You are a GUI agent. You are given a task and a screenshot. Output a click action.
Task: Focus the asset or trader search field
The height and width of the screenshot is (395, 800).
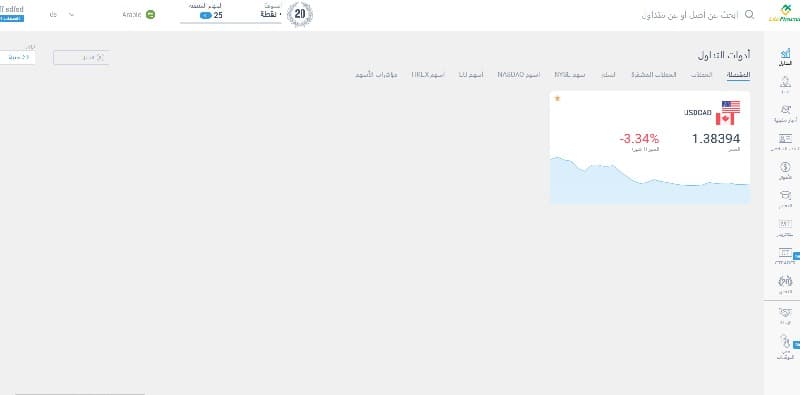pos(689,15)
